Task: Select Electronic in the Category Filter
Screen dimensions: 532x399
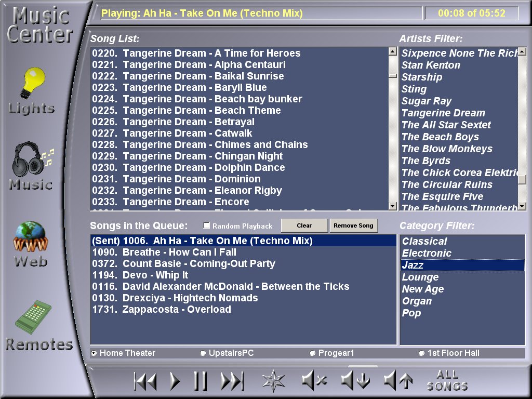Action: coord(427,254)
